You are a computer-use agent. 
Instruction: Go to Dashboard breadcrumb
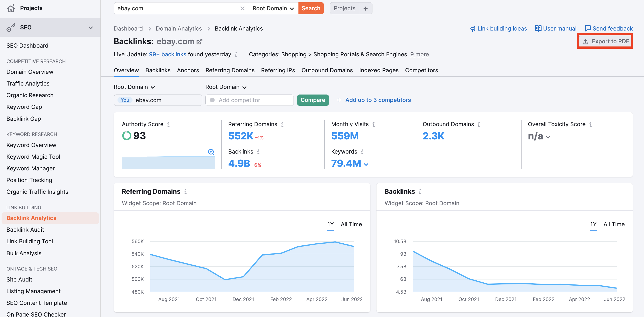[128, 29]
